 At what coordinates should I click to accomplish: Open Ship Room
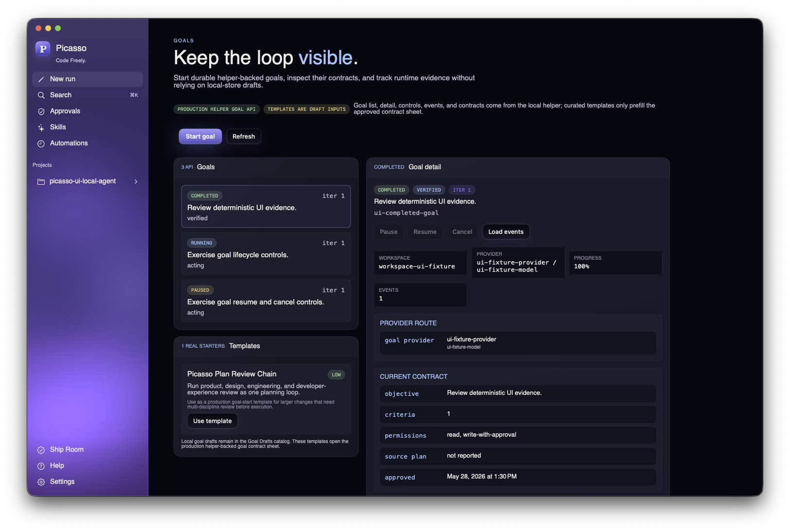click(88, 450)
